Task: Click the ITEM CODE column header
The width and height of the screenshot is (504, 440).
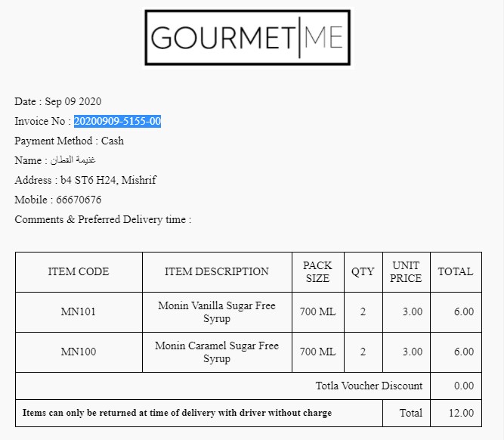Action: 79,272
